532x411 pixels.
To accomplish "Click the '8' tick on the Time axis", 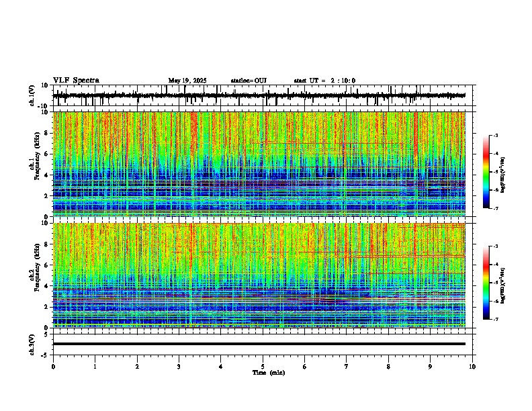I will (388, 367).
